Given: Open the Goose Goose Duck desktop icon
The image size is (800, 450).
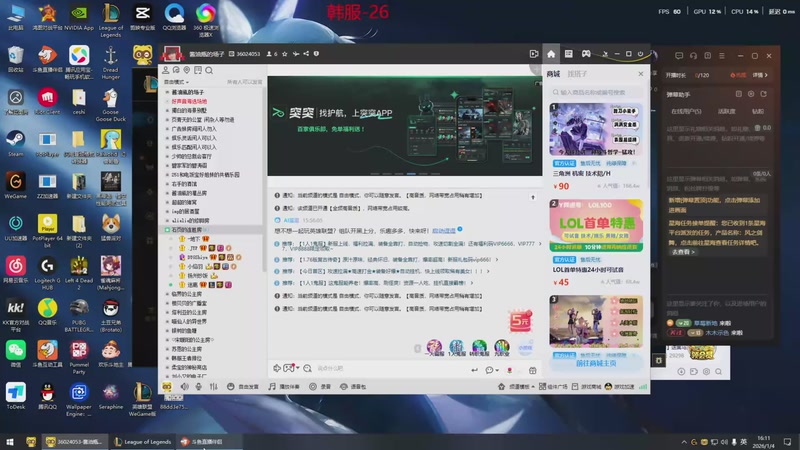Looking at the screenshot, I should 110,105.
